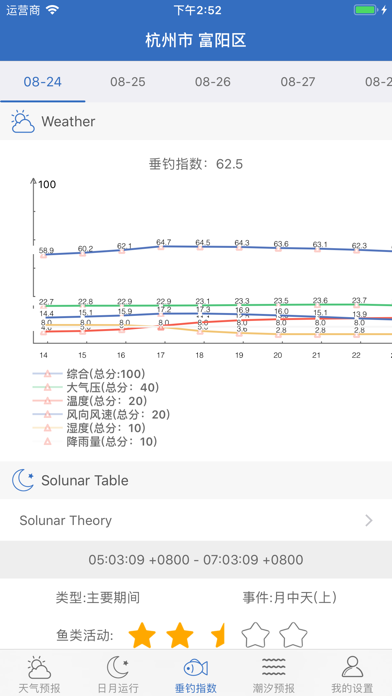Tap the Solunar Table moon icon
This screenshot has width=392, height=696.
(23, 480)
